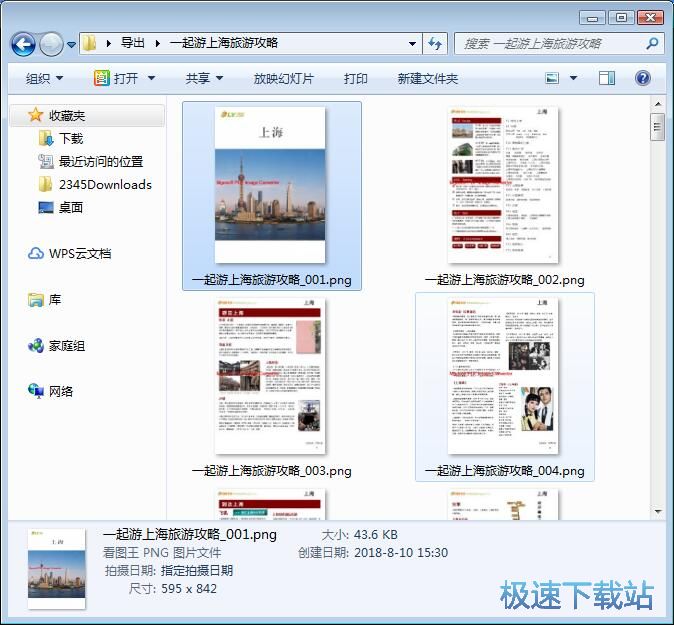Image resolution: width=674 pixels, height=625 pixels.
Task: Click file name 一起游上海旅游攻略_004.png label
Action: [505, 471]
